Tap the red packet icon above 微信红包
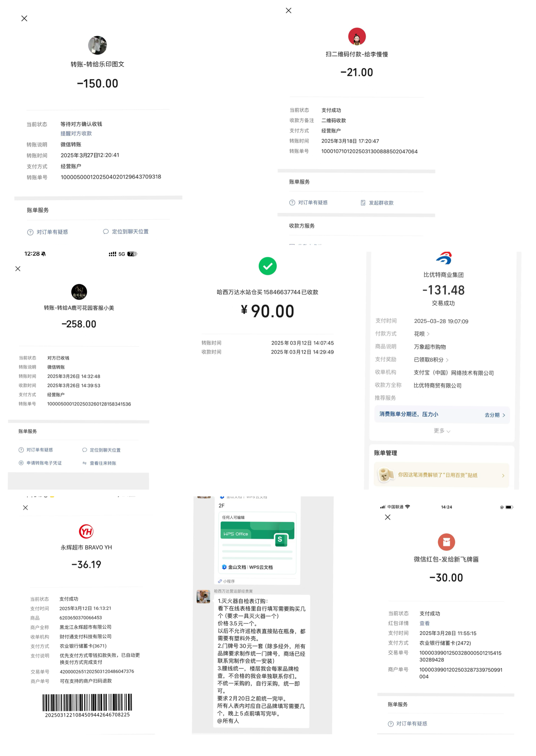The image size is (536, 756). pos(446,542)
